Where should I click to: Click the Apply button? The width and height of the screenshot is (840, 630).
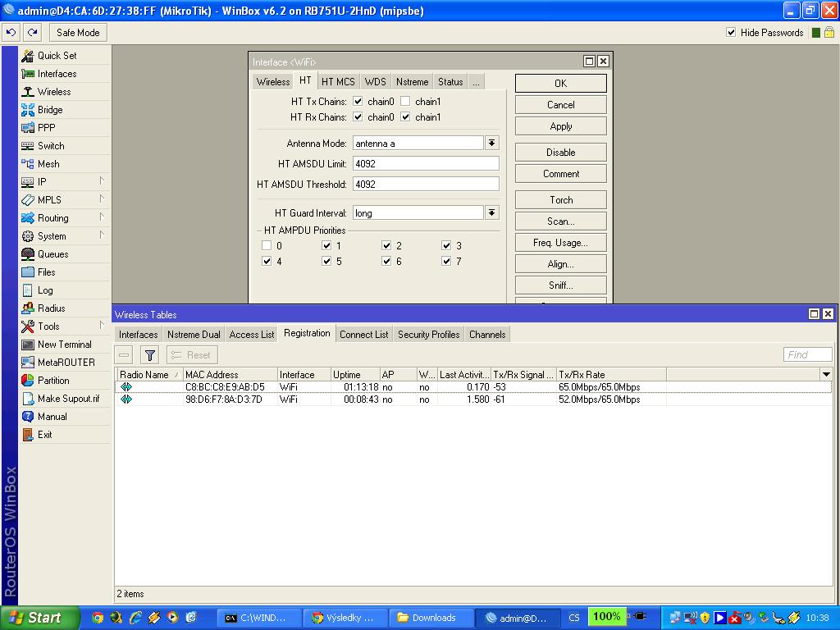coord(561,126)
